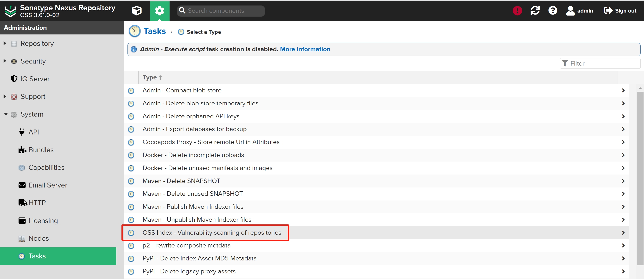This screenshot has width=644, height=279.
Task: Go to the IQ Server page
Action: pyautogui.click(x=35, y=79)
